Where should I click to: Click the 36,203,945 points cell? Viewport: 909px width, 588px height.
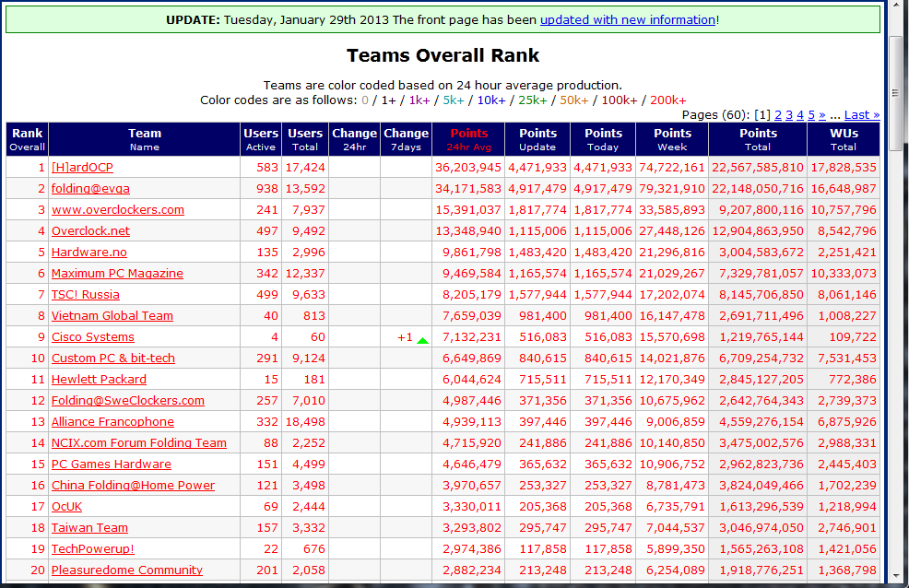(468, 168)
